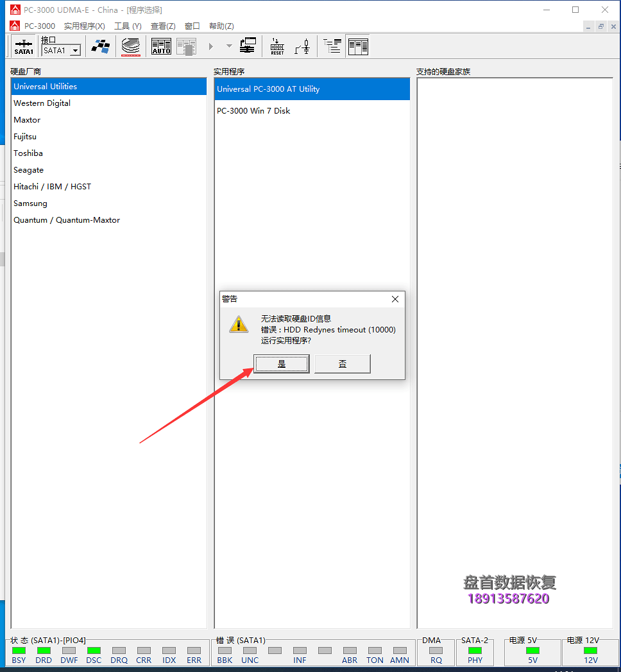
Task: Select Quantum / Quantum-Maxtor vendor
Action: tap(109, 220)
